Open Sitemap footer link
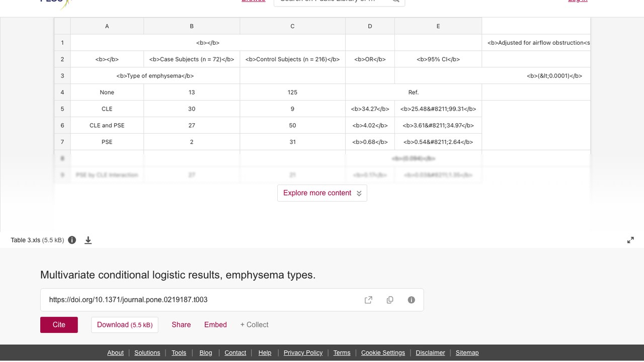This screenshot has width=644, height=362. click(x=467, y=353)
